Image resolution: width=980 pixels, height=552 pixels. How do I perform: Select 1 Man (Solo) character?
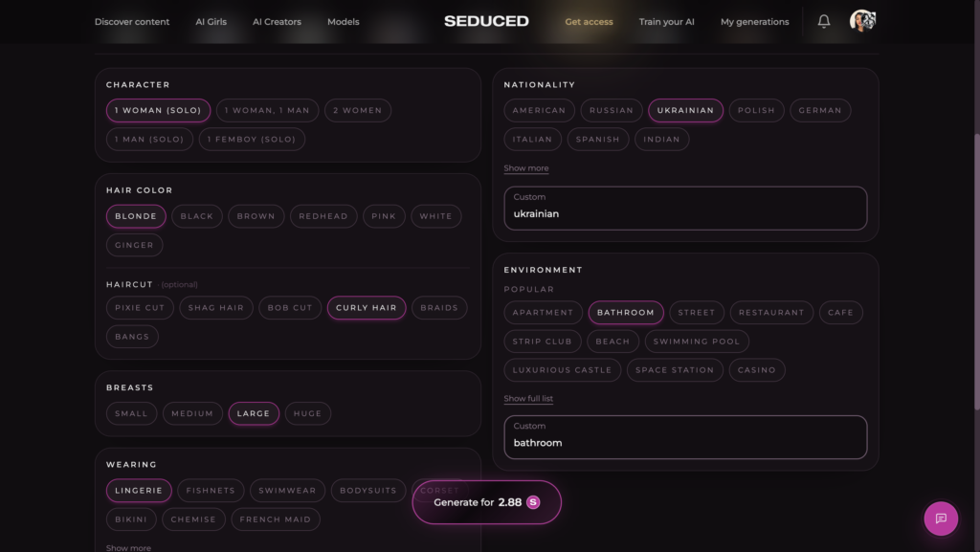click(149, 140)
